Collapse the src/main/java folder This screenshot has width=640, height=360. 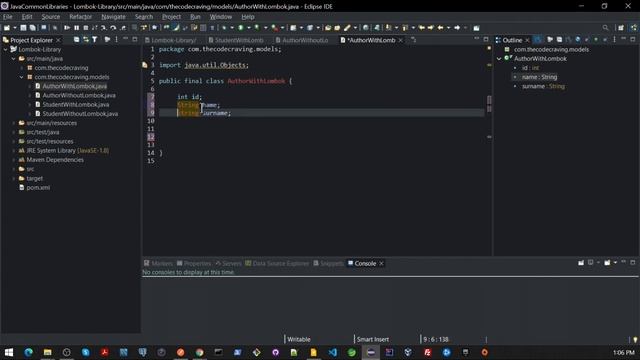coord(13,59)
